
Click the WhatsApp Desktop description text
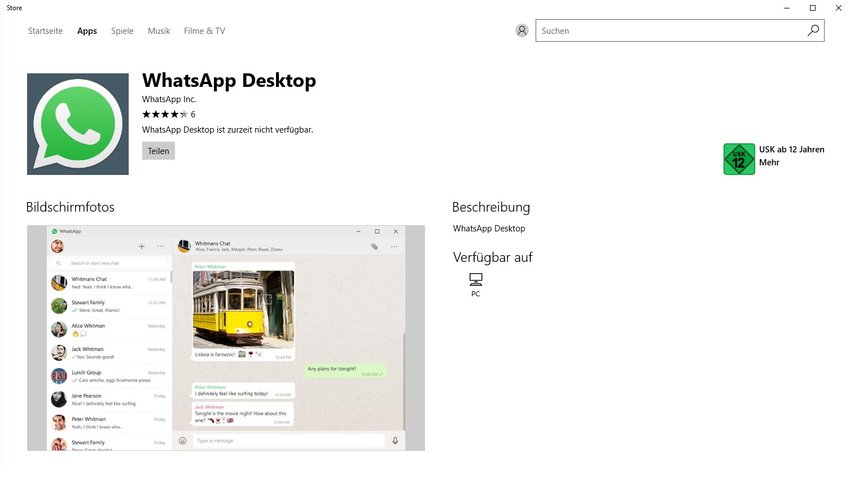(489, 229)
